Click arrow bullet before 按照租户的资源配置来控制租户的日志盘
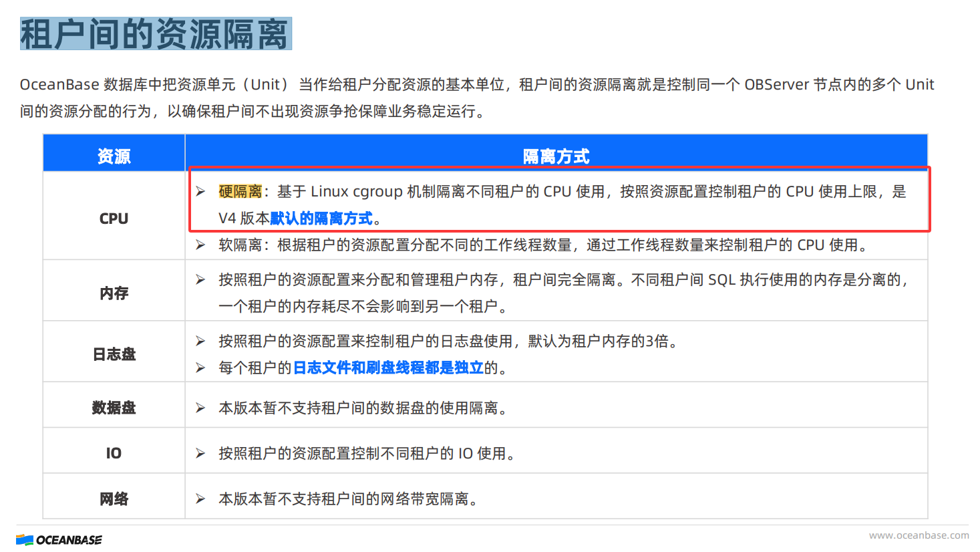 pos(200,341)
